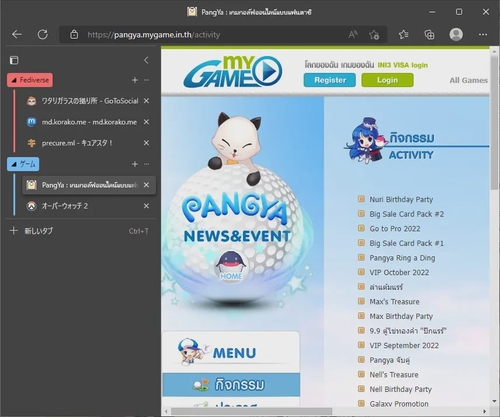This screenshot has height=417, width=500.
Task: Open the Nell's Treasure activity
Action: click(x=394, y=375)
